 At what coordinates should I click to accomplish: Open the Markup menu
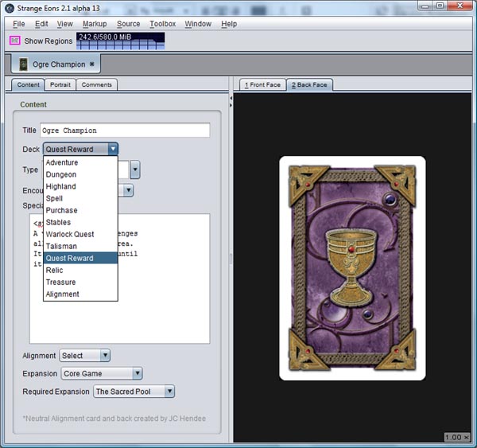[x=95, y=24]
